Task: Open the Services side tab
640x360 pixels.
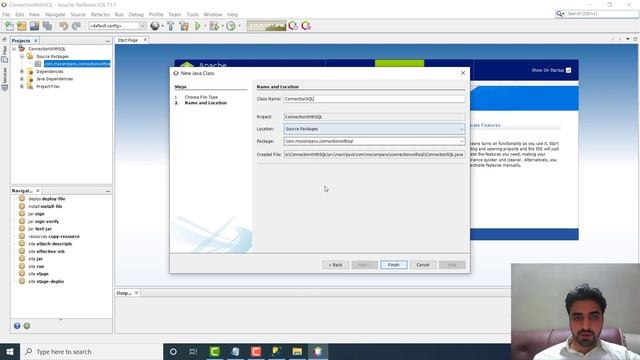Action: tap(4, 78)
